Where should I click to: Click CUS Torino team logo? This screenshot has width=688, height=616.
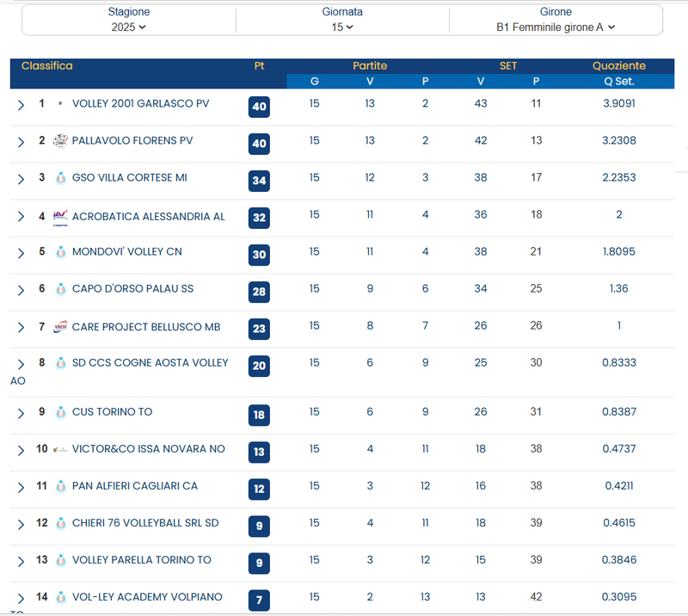click(x=60, y=412)
